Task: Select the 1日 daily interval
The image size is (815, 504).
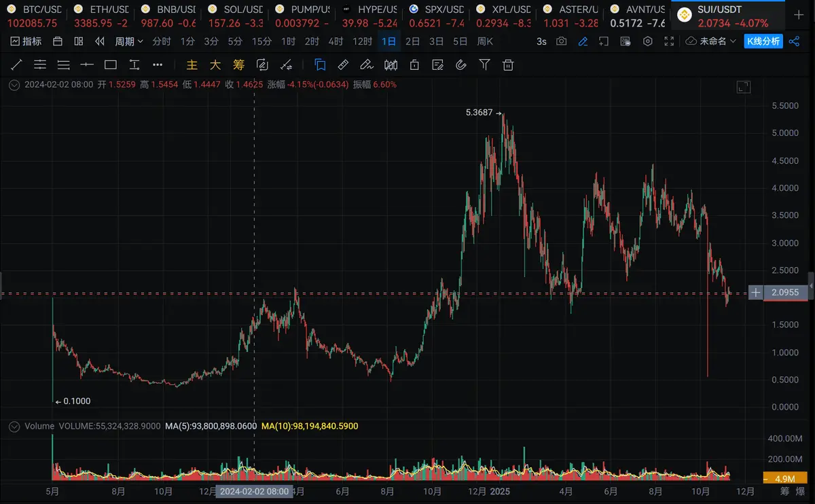Action: coord(389,41)
